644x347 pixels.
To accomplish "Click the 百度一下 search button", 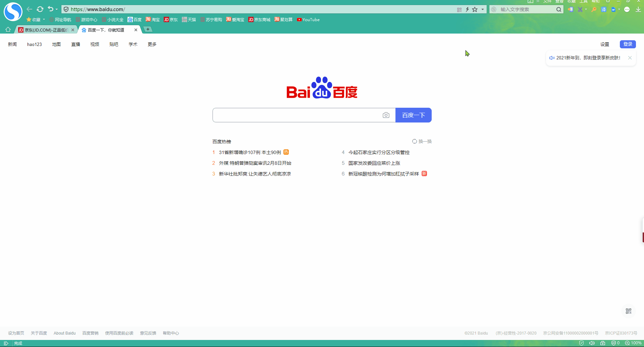I will pos(414,115).
